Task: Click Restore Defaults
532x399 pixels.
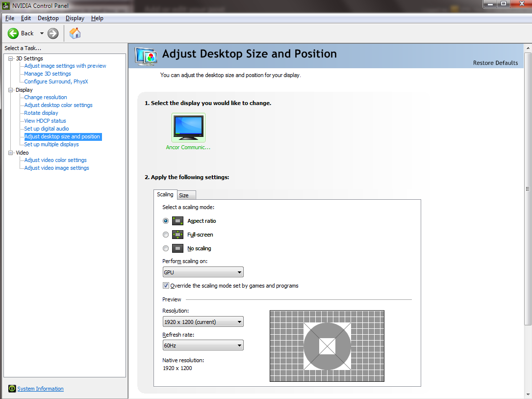Action: 495,63
